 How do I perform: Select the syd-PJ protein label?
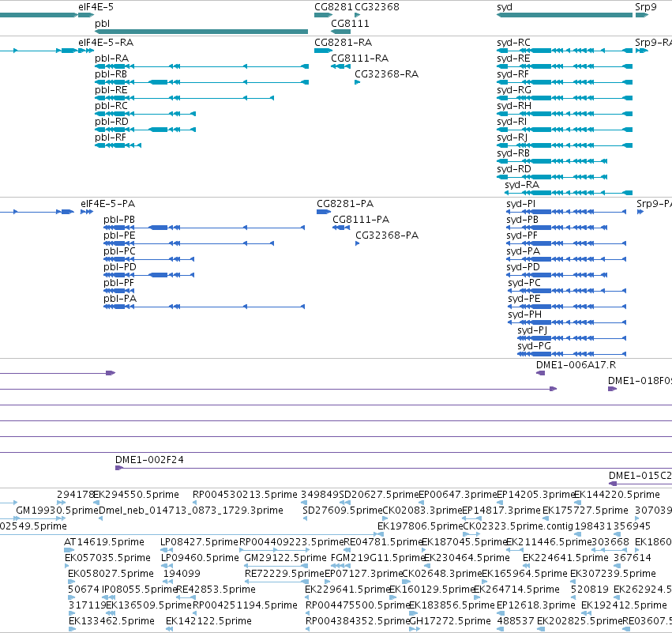pyautogui.click(x=532, y=330)
